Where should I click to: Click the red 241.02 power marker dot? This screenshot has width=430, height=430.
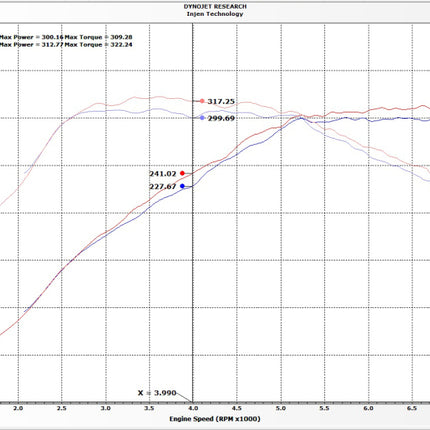pyautogui.click(x=182, y=173)
